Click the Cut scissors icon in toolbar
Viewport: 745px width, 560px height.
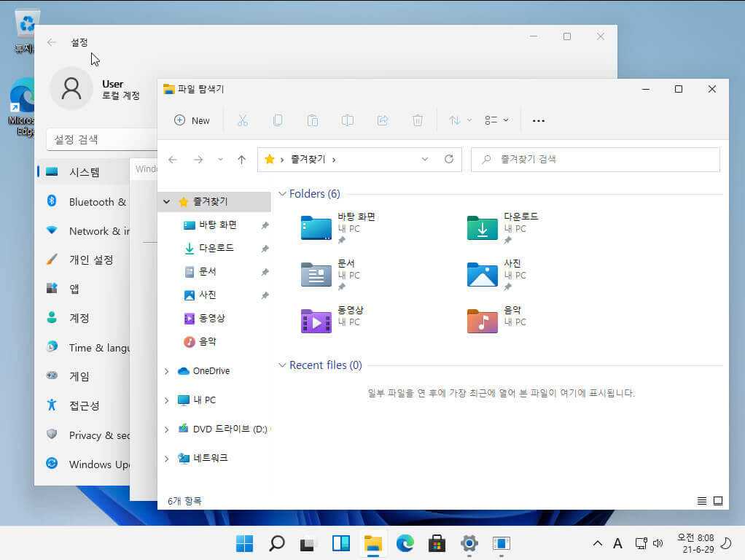pos(243,121)
